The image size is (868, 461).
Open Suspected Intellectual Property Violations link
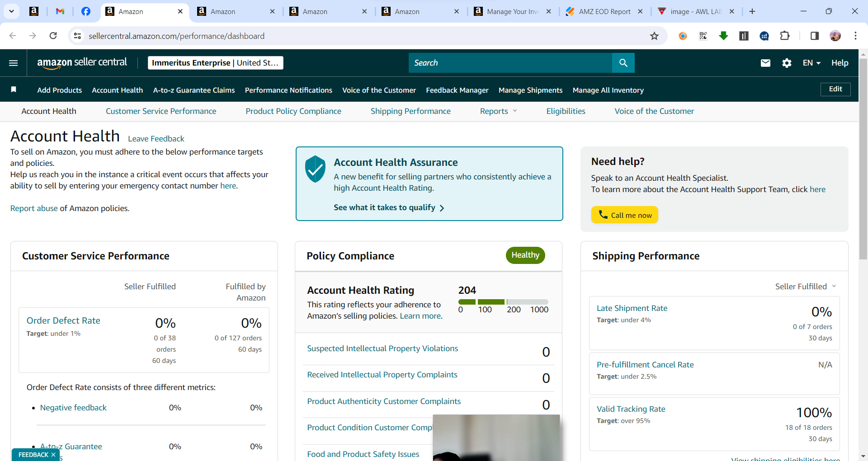382,348
